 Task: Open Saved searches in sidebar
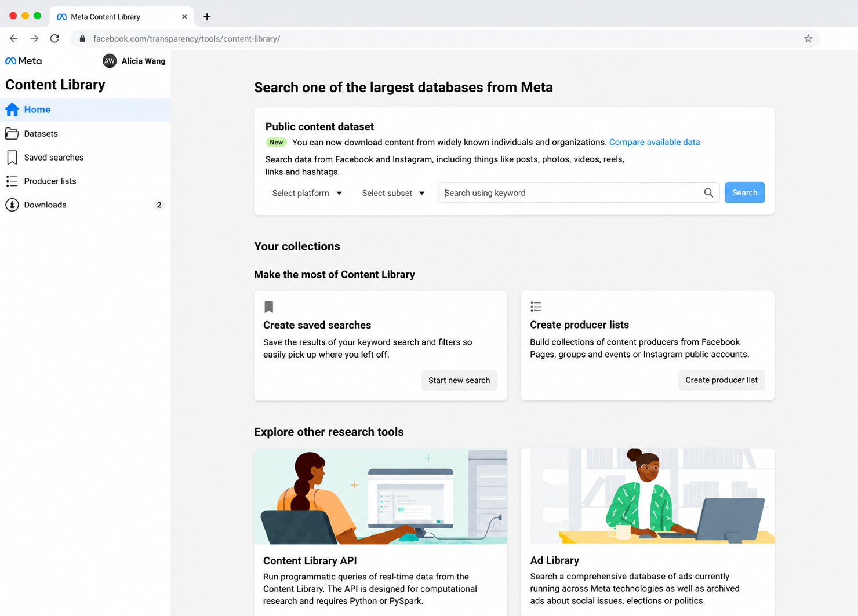(x=85, y=158)
